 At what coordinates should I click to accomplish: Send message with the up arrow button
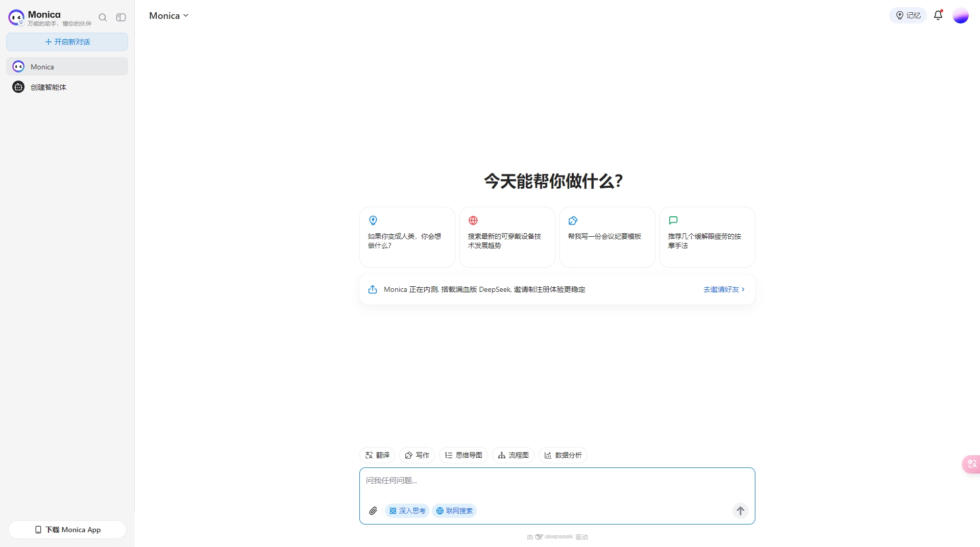tap(741, 511)
